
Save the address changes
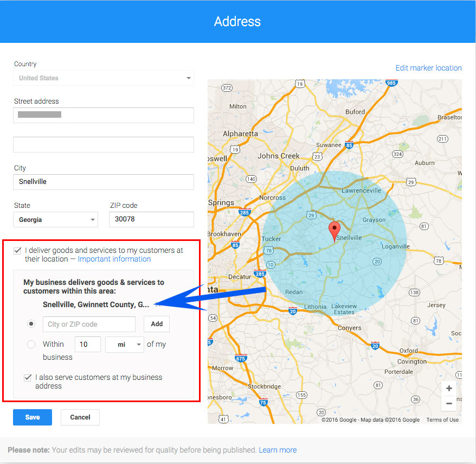[32, 417]
